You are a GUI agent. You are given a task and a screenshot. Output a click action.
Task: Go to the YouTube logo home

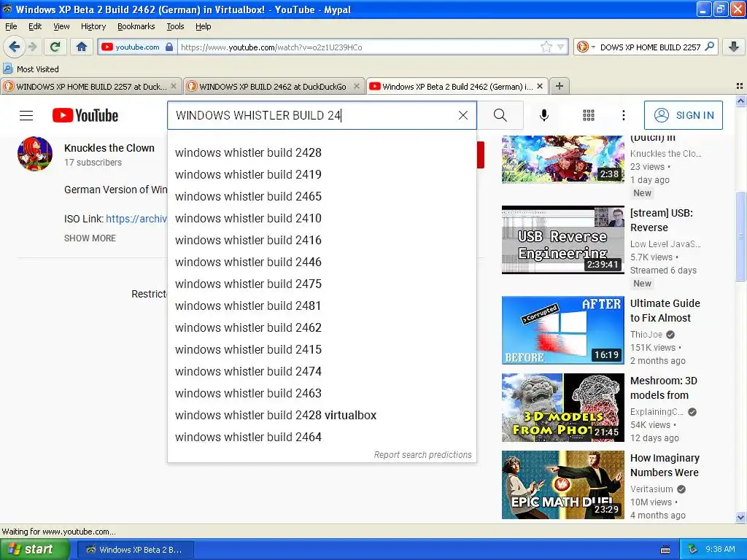(85, 115)
